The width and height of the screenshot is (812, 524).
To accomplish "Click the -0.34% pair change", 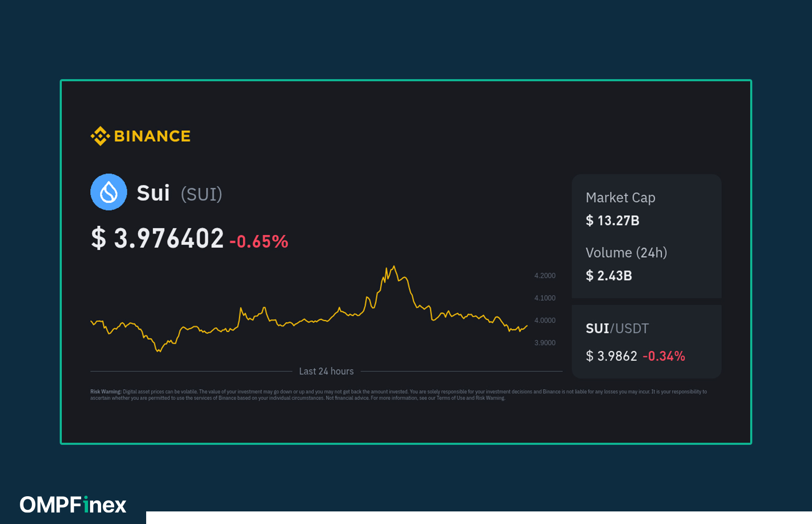I will pos(664,356).
